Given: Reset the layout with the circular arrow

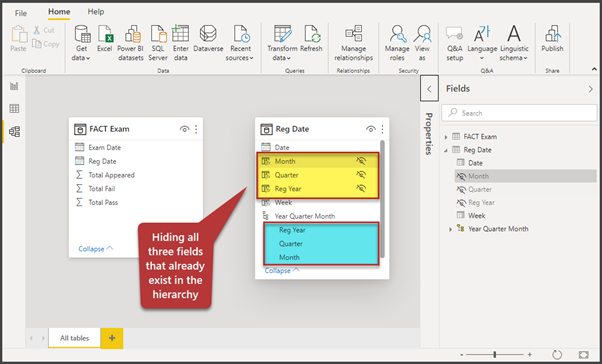Looking at the screenshot, I should 556,354.
